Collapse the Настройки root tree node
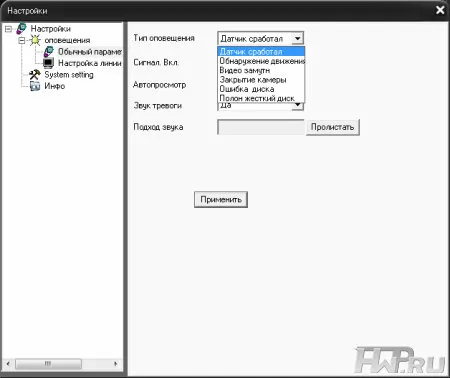Screen dimensions: 450x378 pyautogui.click(x=9, y=29)
